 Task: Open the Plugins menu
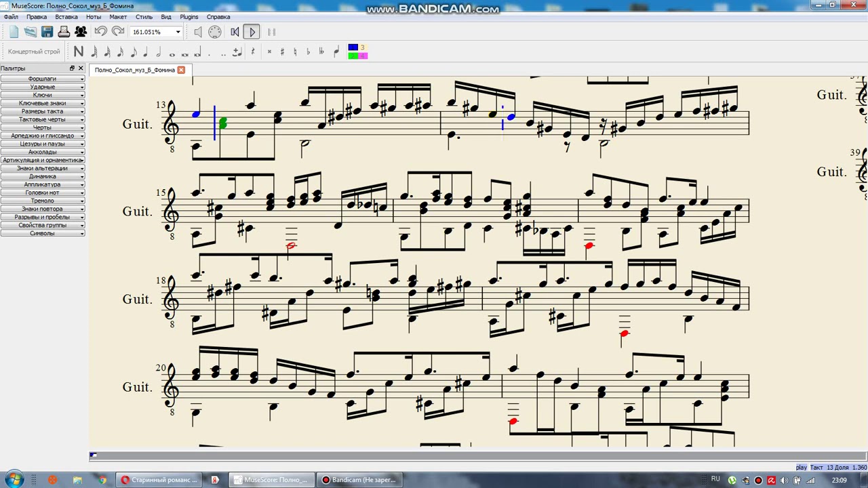(x=189, y=17)
